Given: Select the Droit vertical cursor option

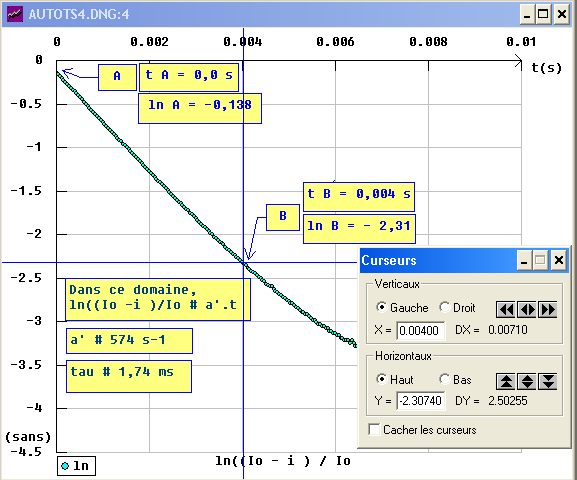Looking at the screenshot, I should point(445,307).
